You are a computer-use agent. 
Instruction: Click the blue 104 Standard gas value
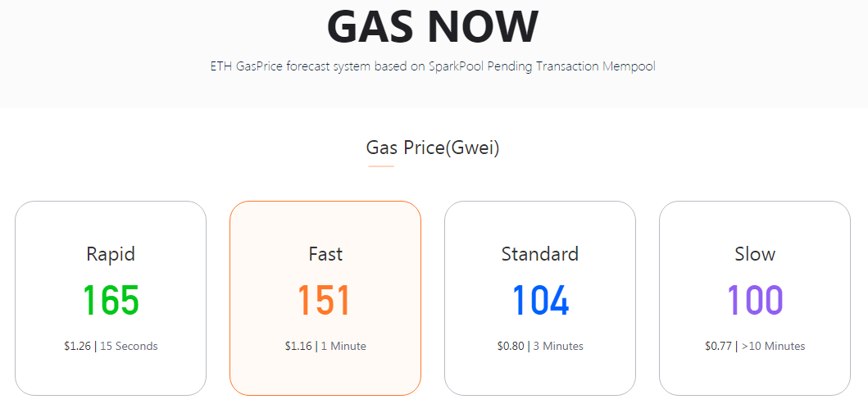(x=540, y=301)
